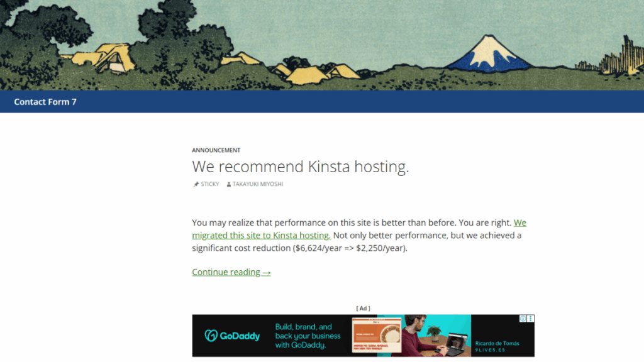644x362 pixels.
Task: Click the '[ Ad ]' label above the banner
Action: pos(363,308)
